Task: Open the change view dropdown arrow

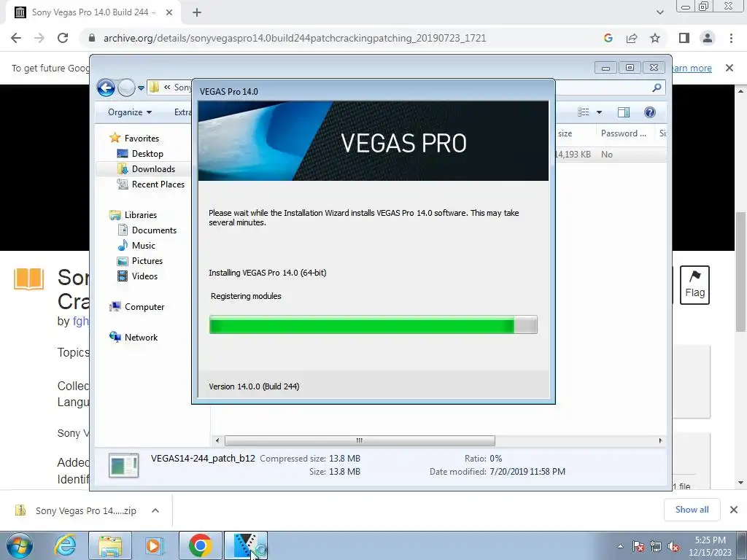Action: click(600, 112)
